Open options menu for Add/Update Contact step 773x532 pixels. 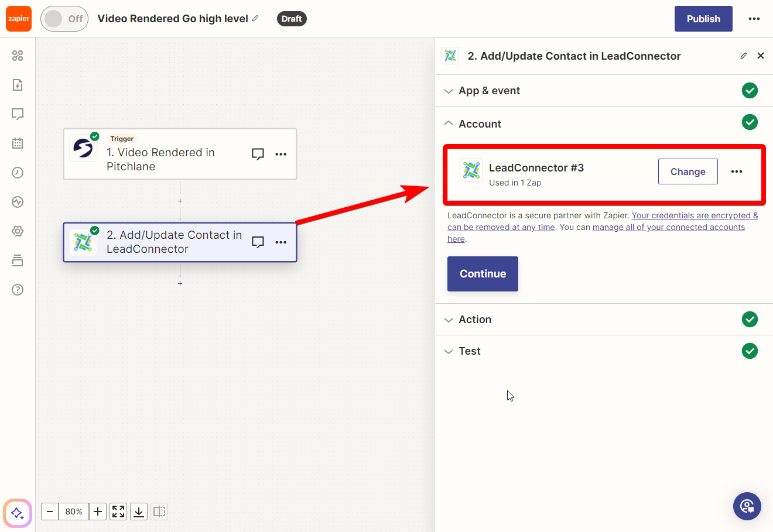point(281,242)
